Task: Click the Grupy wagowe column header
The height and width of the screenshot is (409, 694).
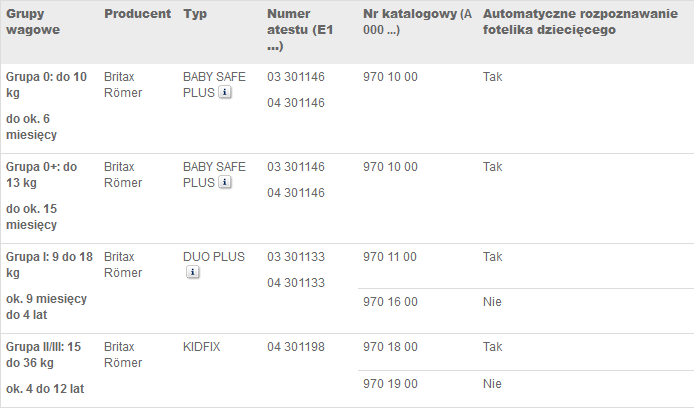Action: [x=33, y=22]
